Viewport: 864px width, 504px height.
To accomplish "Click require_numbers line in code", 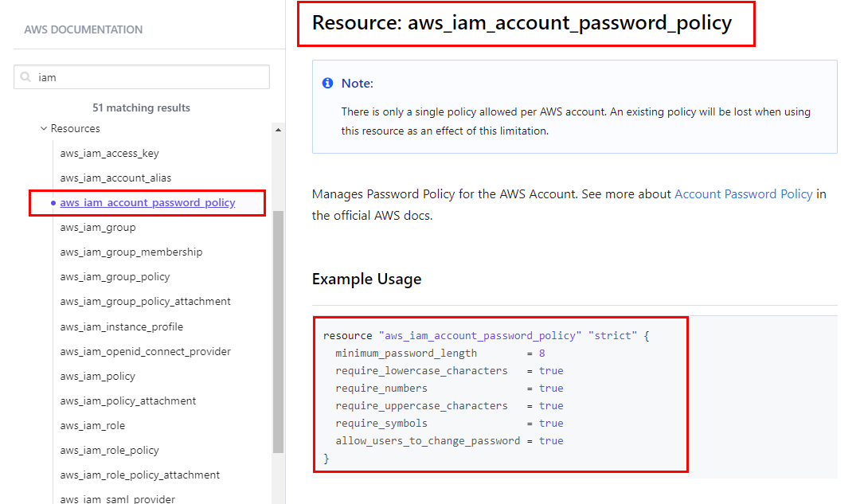I will click(x=449, y=389).
